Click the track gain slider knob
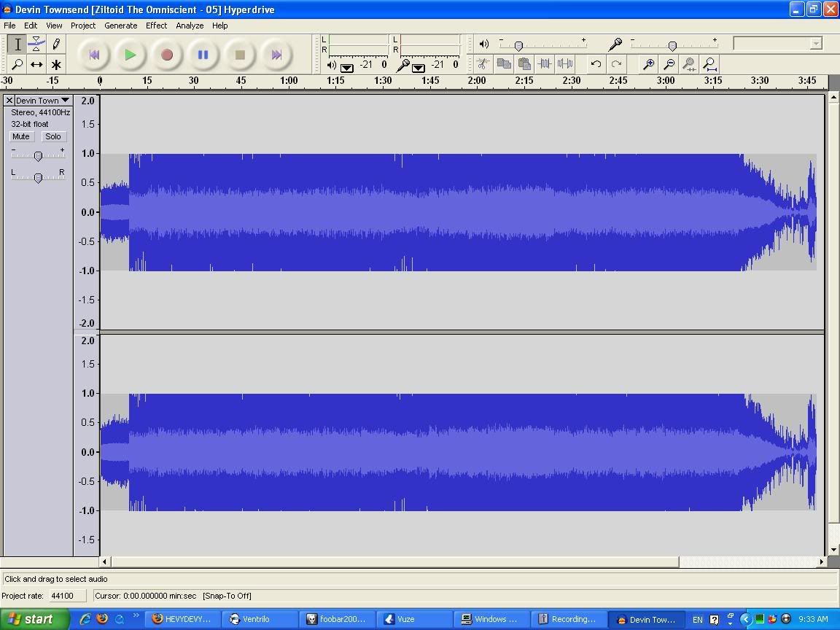The image size is (840, 630). point(38,157)
